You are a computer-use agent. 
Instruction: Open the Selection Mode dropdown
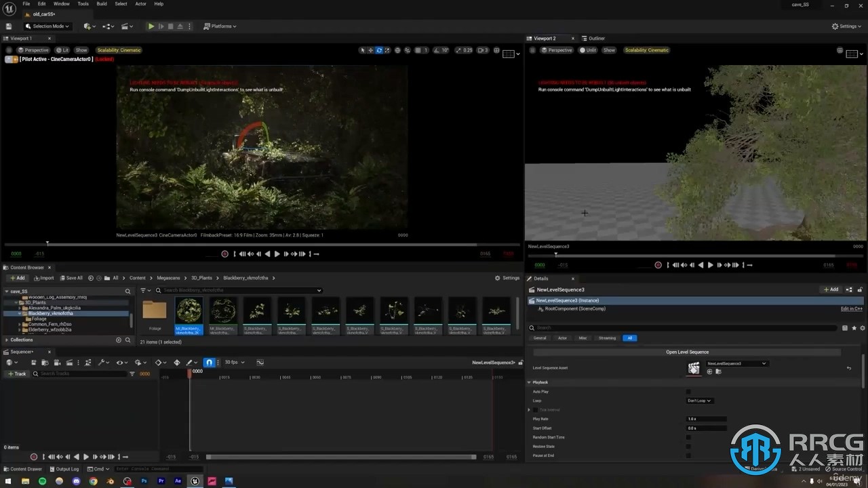coord(47,26)
